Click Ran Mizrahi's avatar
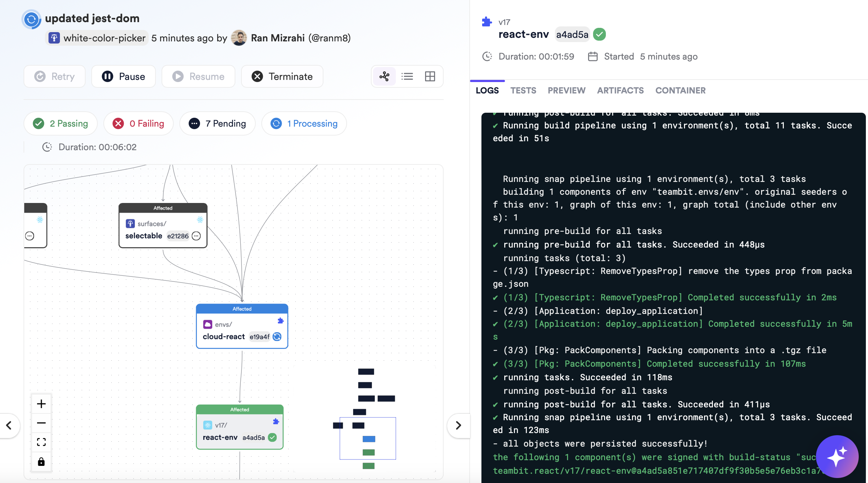 (x=239, y=38)
